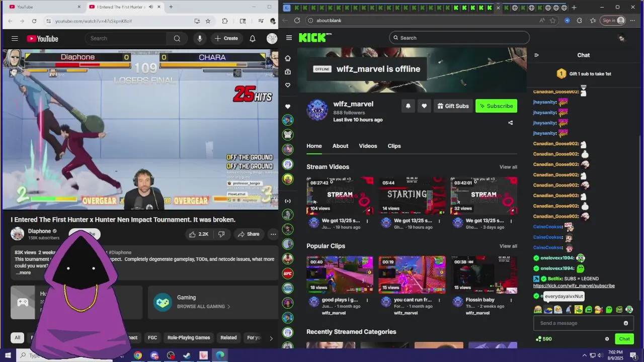Image resolution: width=644 pixels, height=362 pixels.
Task: Open the emoji picker in chat input
Action: pos(626,323)
